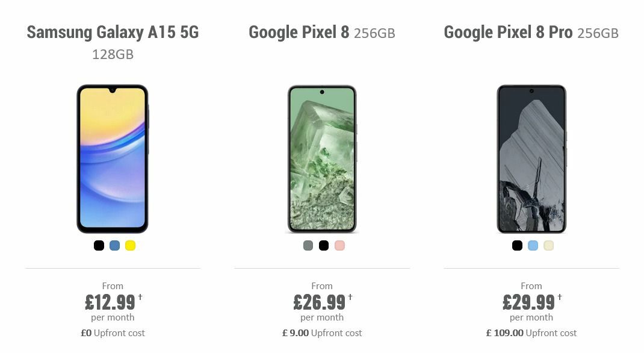The image size is (644, 353).
Task: Select the yellow color swatch for Galaxy A15
Action: pos(130,246)
